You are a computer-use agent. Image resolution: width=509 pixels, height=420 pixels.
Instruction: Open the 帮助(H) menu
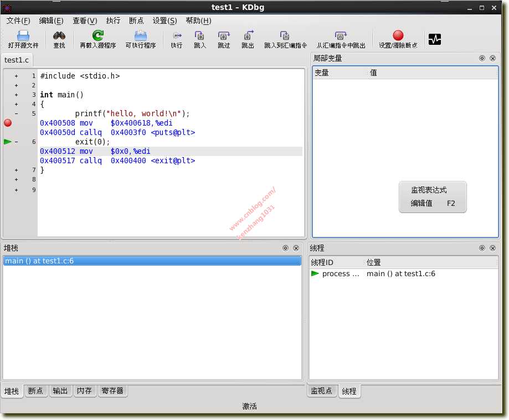coord(199,21)
